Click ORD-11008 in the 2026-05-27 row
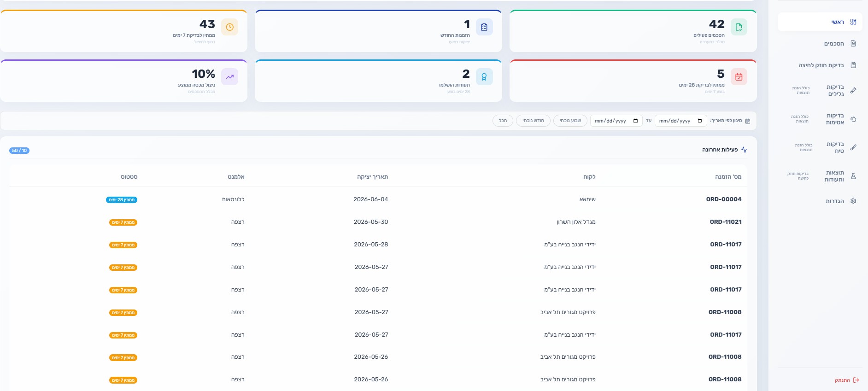 725,312
